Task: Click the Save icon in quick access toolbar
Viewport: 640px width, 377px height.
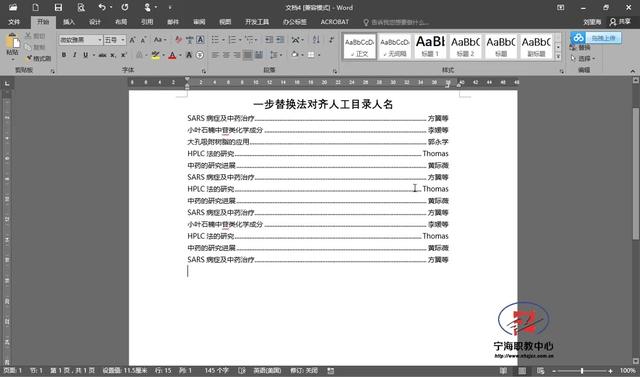Action: pyautogui.click(x=58, y=7)
